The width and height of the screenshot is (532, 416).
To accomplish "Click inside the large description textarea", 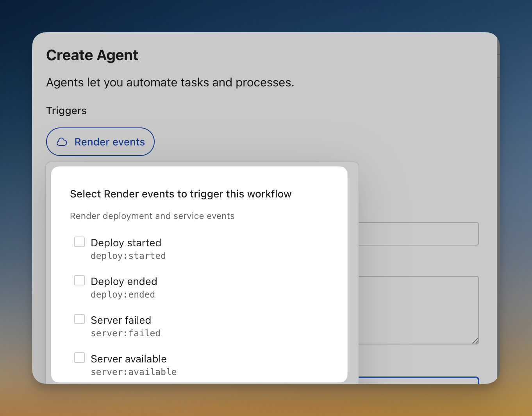I will pos(418,309).
